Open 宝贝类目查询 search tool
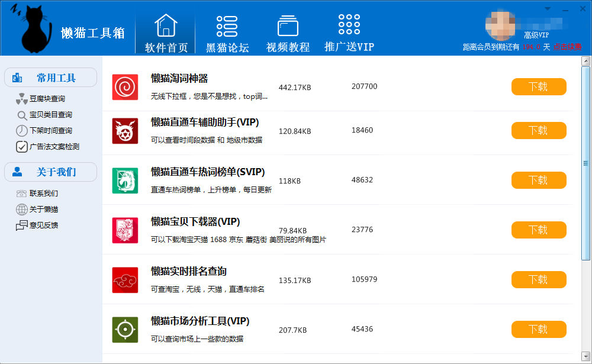Screen dimensions: 592x364 tap(50, 115)
